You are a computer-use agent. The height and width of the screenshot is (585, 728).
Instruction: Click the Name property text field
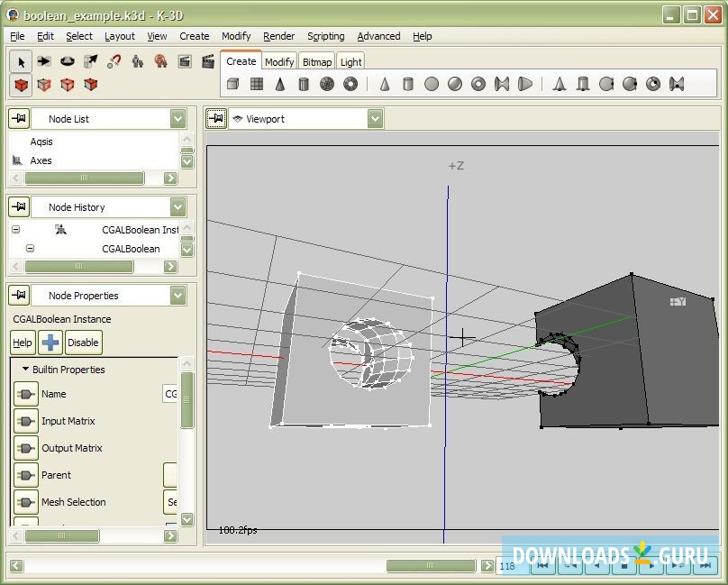point(169,394)
